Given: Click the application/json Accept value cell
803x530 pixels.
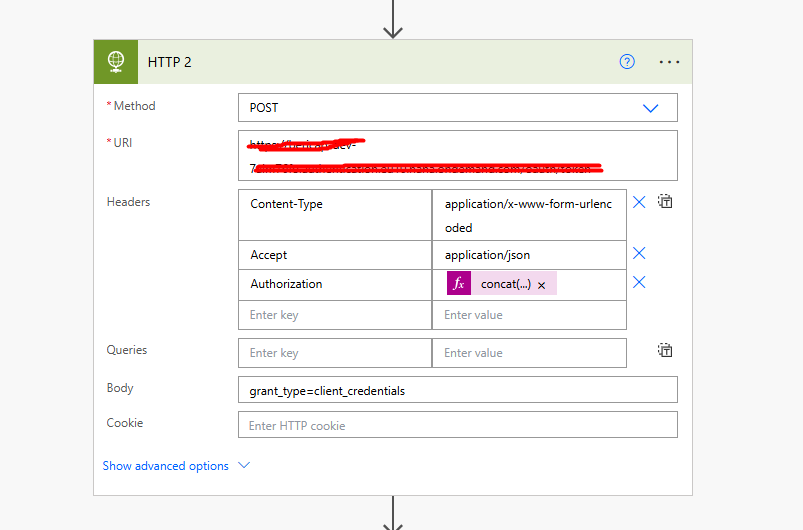Looking at the screenshot, I should coord(529,255).
